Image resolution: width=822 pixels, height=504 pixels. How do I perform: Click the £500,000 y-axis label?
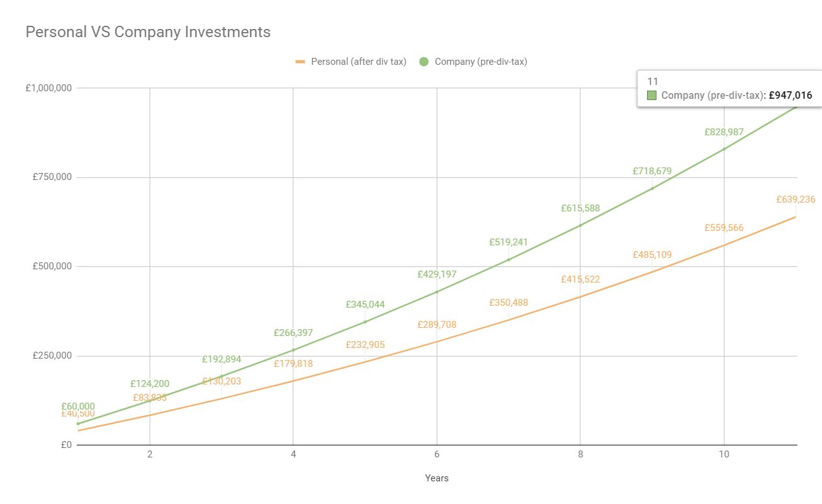pos(53,267)
